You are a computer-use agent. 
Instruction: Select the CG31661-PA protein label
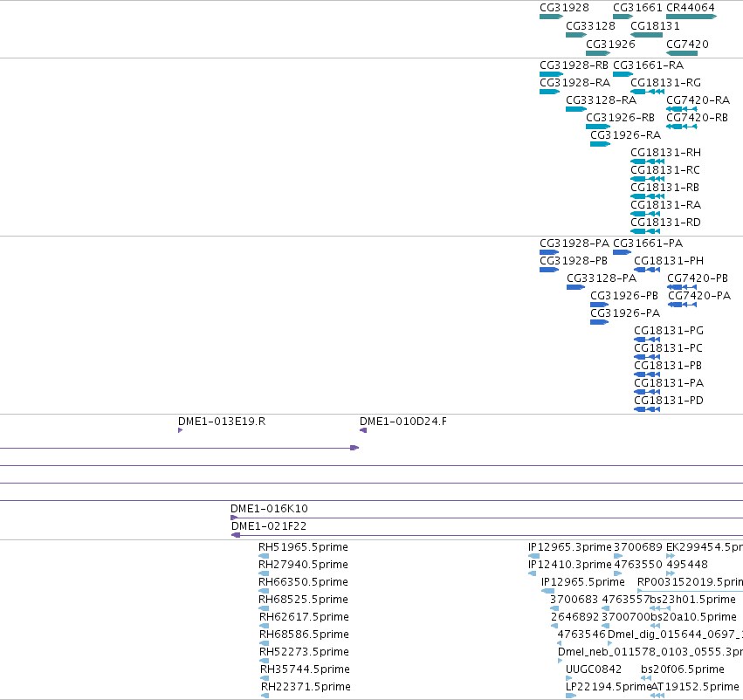(x=648, y=244)
